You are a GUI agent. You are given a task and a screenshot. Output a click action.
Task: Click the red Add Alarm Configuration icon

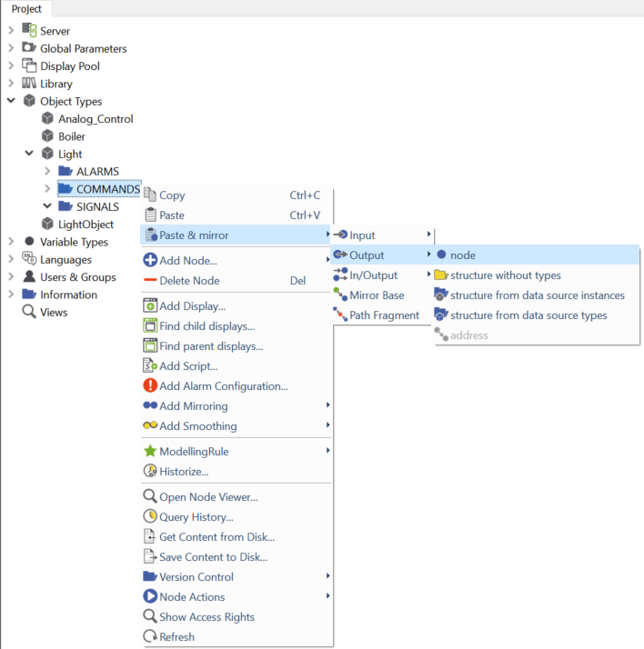tap(150, 386)
